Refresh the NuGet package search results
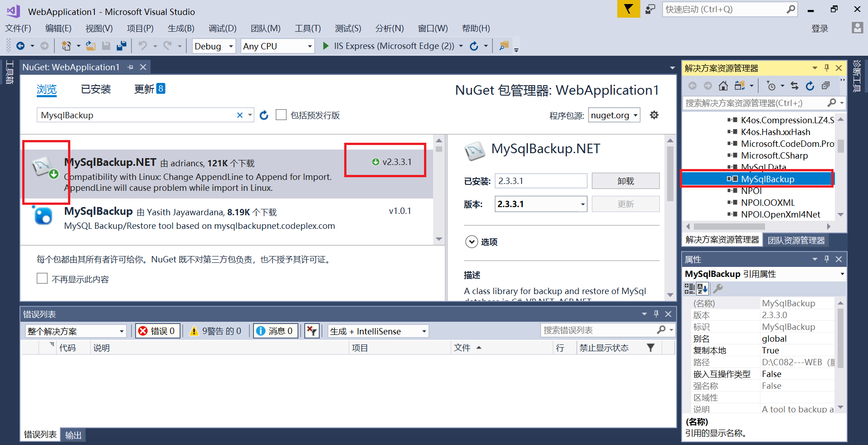The image size is (868, 445). pos(264,115)
